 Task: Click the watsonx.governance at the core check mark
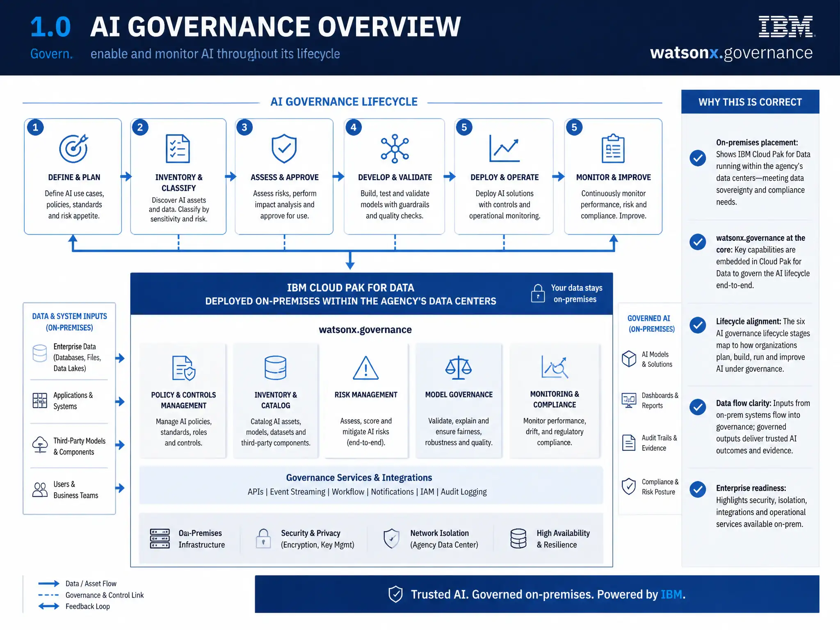tap(698, 242)
